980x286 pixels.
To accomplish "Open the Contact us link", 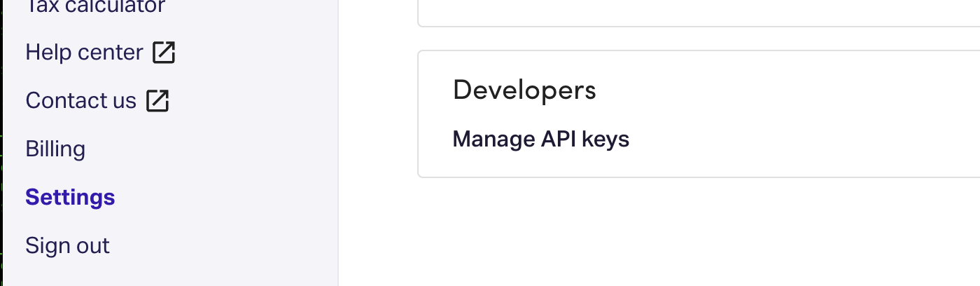I will pyautogui.click(x=80, y=101).
